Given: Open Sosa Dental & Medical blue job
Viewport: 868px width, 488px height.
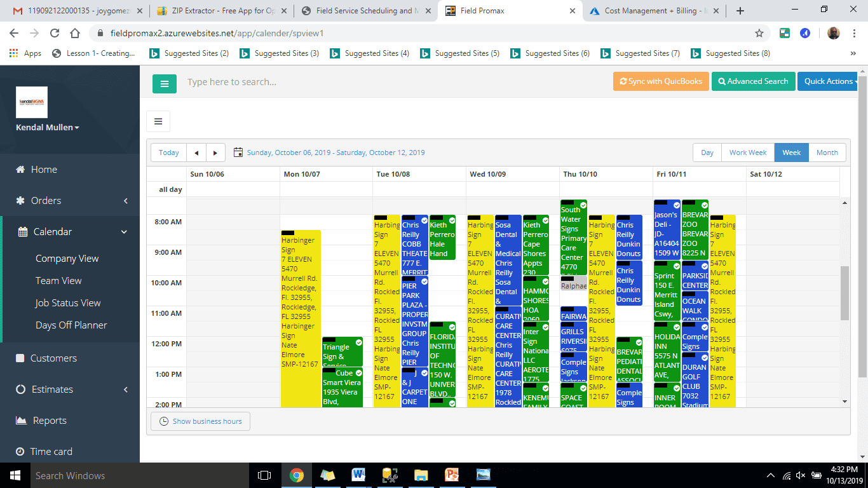Looking at the screenshot, I should pyautogui.click(x=508, y=259).
